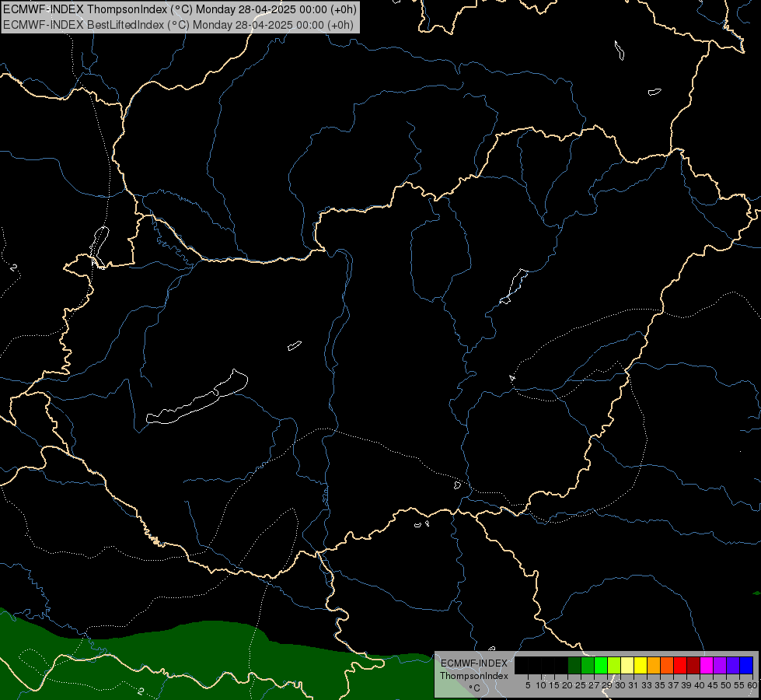The height and width of the screenshot is (700, 761).
Task: Click the legend tick value 5
Action: 528,685
